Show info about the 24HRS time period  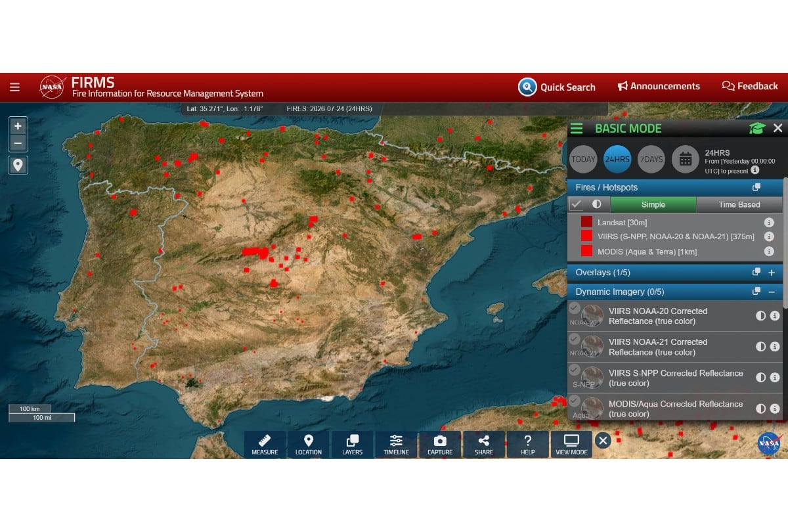click(x=755, y=170)
